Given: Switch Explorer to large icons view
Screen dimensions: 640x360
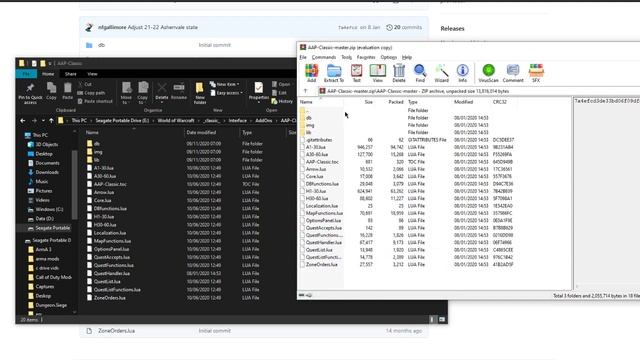Looking at the screenshot, I should click(442, 320).
